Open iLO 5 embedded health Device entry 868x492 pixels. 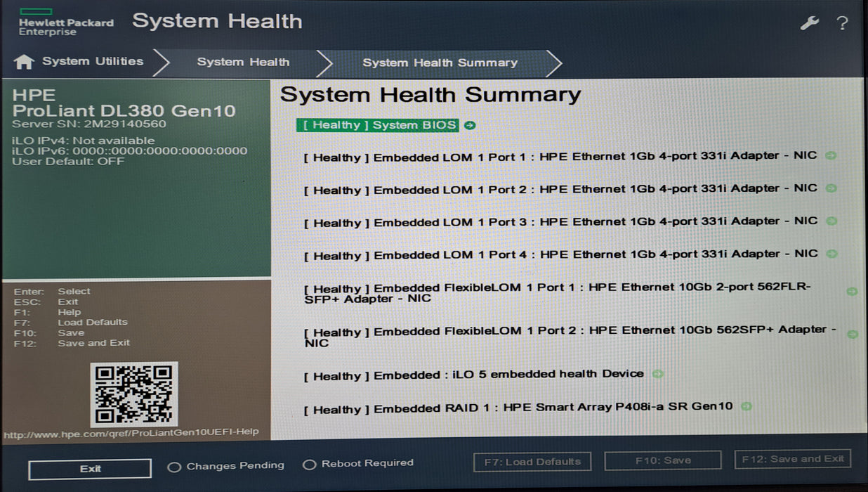473,375
